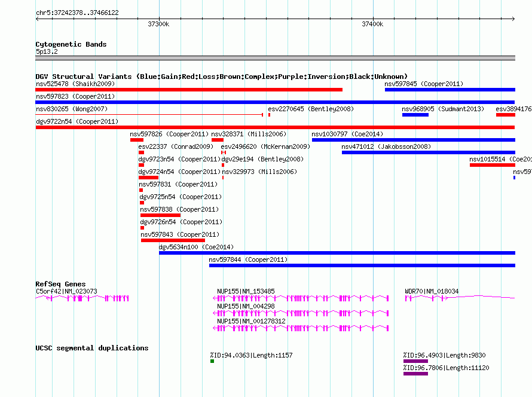Click the 37400k ruler tick label
This screenshot has width=532, height=397.
click(x=372, y=24)
